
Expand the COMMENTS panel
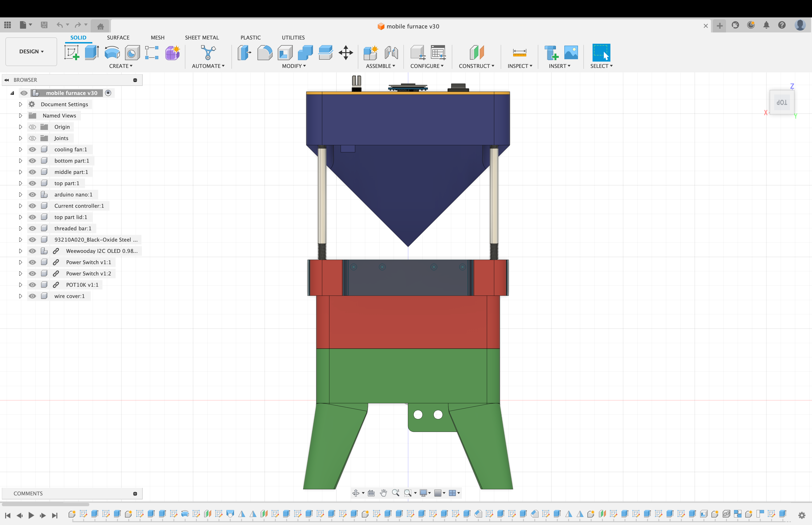point(135,493)
